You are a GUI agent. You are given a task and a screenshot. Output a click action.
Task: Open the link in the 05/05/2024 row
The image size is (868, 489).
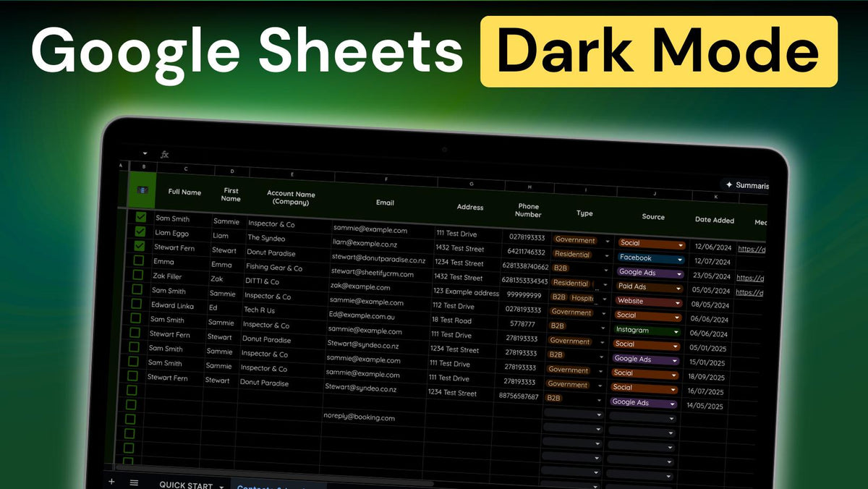pos(749,292)
